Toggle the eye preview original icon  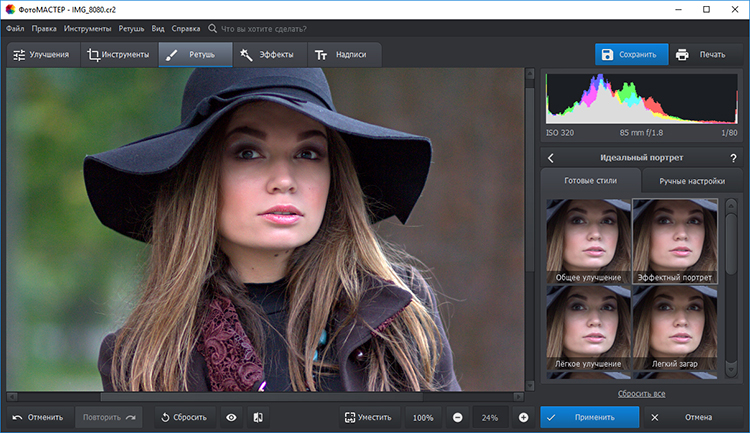click(x=231, y=417)
